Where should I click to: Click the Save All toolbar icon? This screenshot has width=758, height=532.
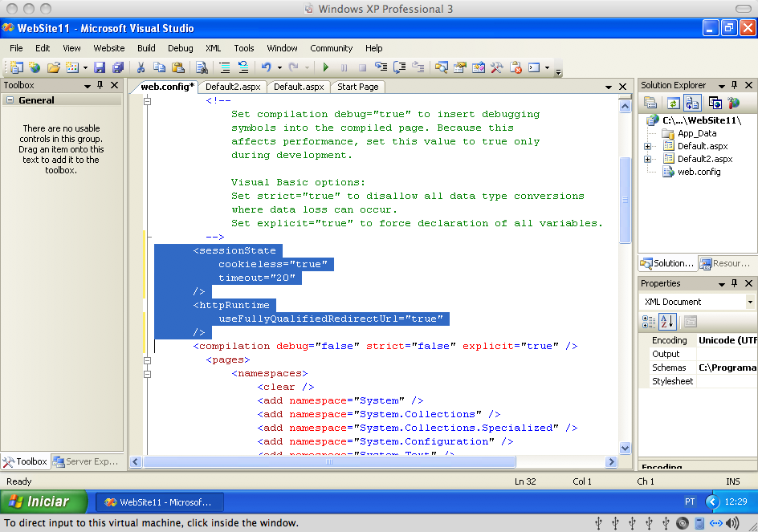(x=118, y=67)
